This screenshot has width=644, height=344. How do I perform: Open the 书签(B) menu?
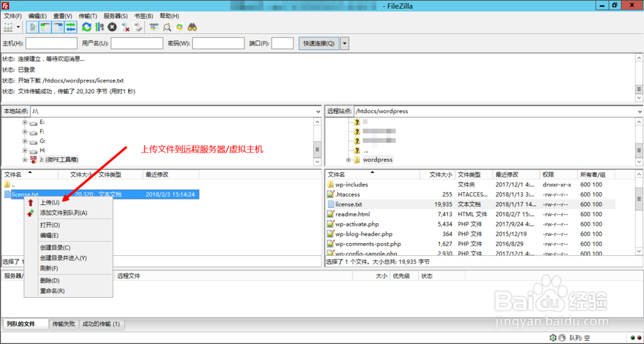[143, 16]
